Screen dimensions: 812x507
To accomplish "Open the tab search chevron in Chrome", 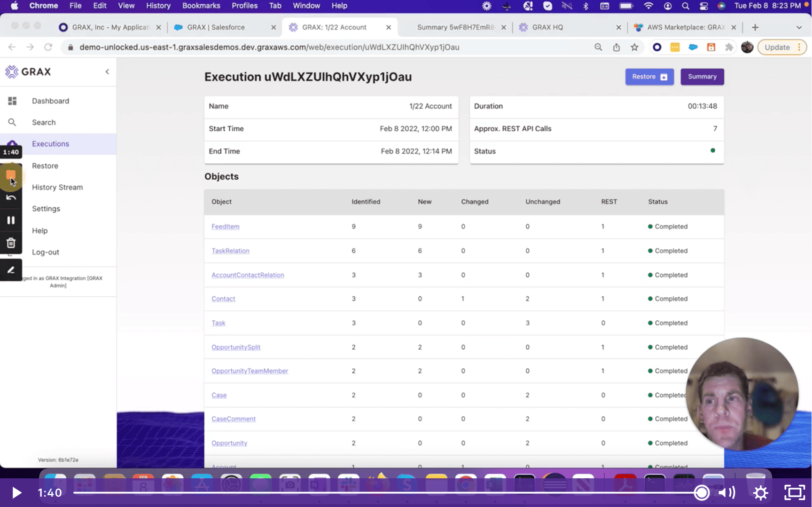I will 800,27.
